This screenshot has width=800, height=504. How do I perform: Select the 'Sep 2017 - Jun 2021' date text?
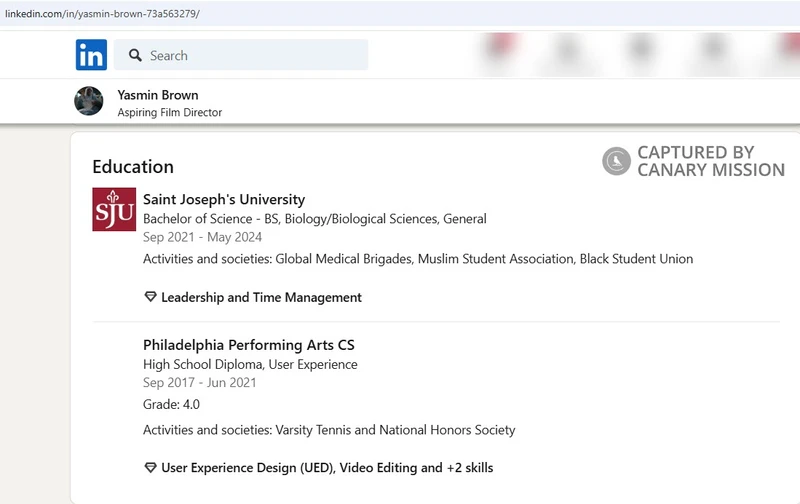click(x=199, y=383)
